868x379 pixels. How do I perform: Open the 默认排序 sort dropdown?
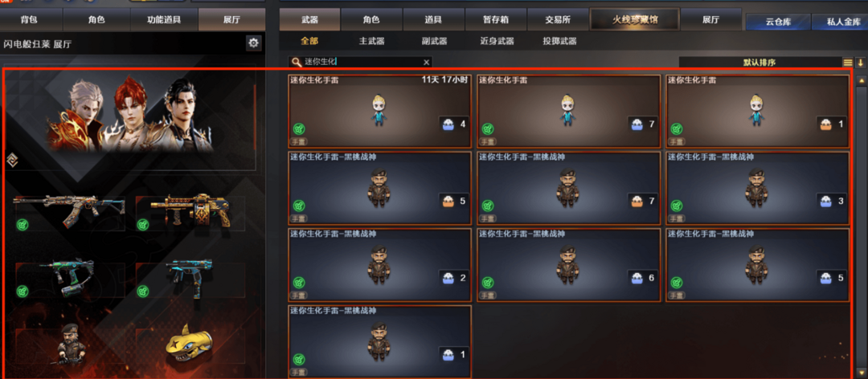[x=760, y=63]
